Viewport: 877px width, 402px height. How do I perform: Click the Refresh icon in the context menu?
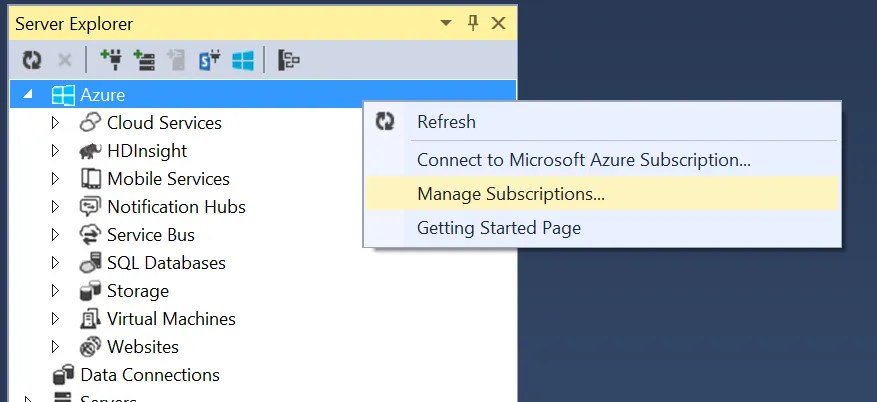point(385,121)
